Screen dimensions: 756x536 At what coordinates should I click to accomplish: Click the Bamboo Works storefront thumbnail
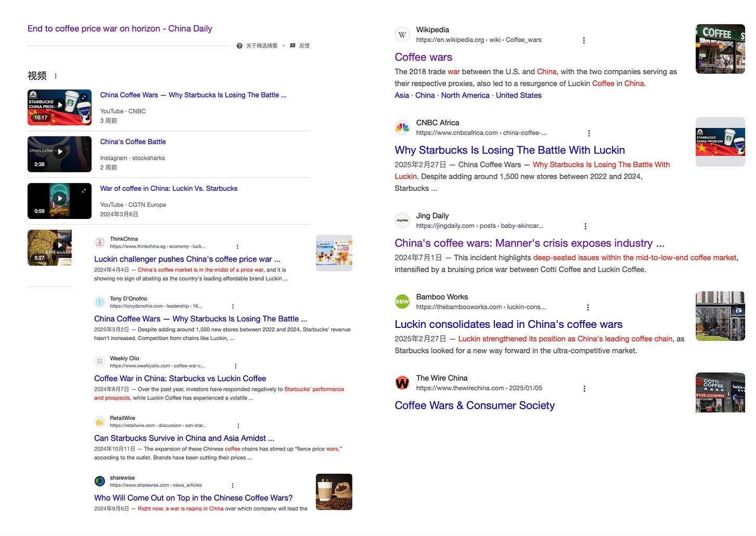(720, 316)
